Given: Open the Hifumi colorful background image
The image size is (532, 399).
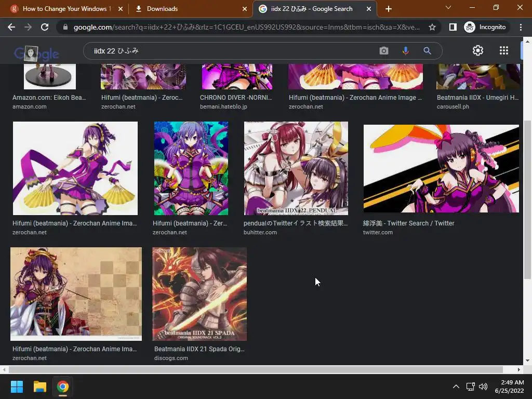Looking at the screenshot, I should click(191, 168).
